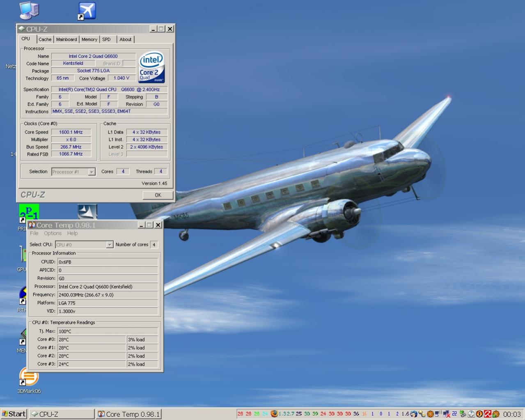Click the Name value Intel Core 2 Quad Q6600
Screen dimensions: 525x420
point(93,56)
